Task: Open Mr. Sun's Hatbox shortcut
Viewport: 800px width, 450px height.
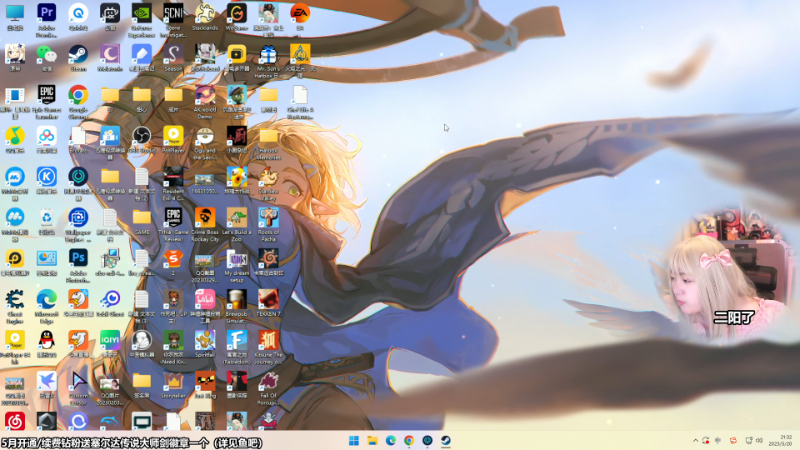Action: 268,61
